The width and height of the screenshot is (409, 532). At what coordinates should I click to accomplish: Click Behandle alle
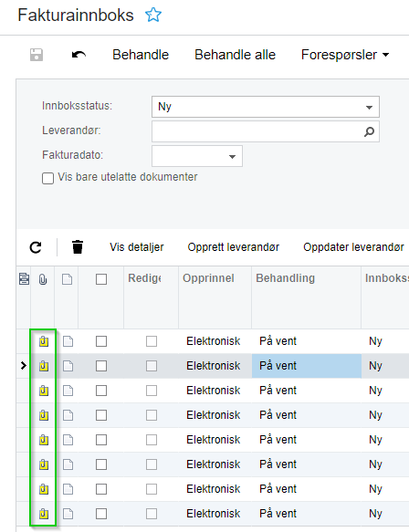(x=235, y=55)
